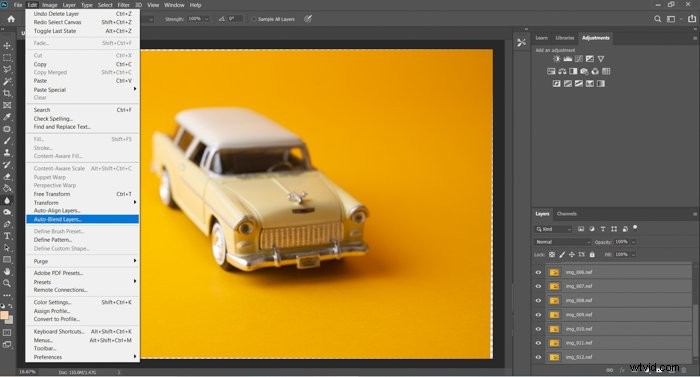Viewport: 700px width, 377px height.
Task: Switch to the Channels tab
Action: click(x=567, y=214)
